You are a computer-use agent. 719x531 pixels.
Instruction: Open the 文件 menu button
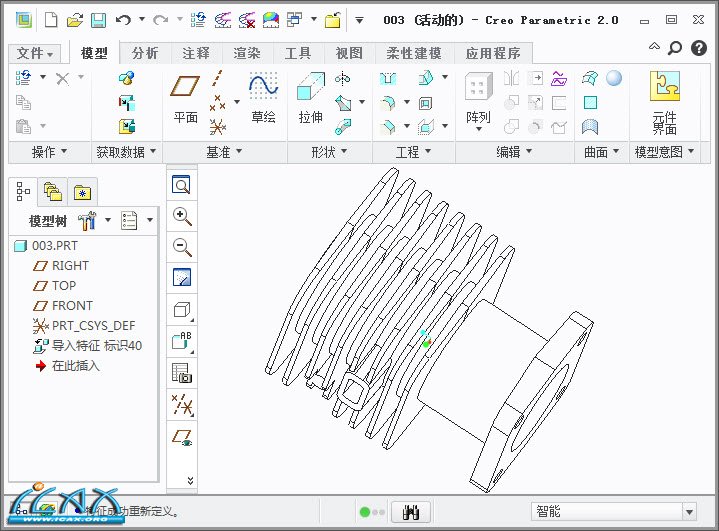tap(37, 53)
